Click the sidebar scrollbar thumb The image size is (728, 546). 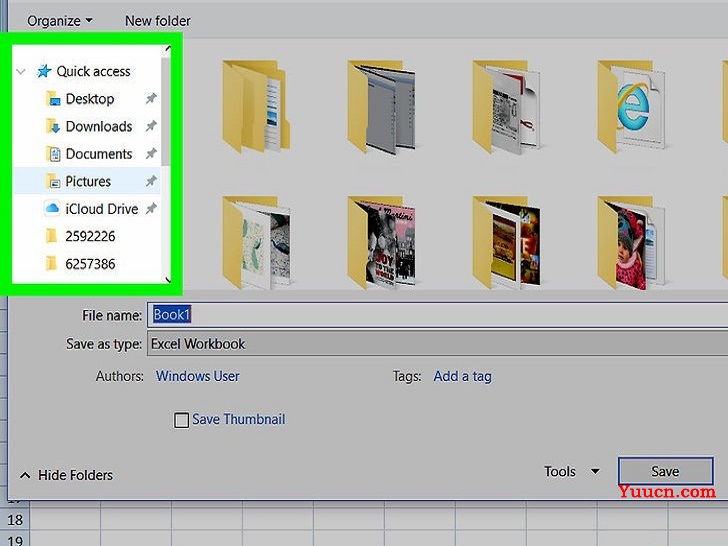click(166, 111)
